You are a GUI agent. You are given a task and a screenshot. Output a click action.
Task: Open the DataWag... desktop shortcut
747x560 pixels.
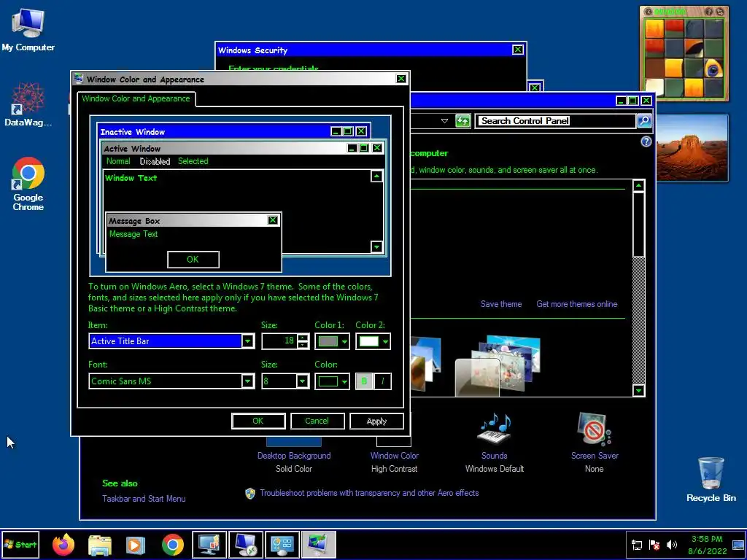[x=28, y=104]
